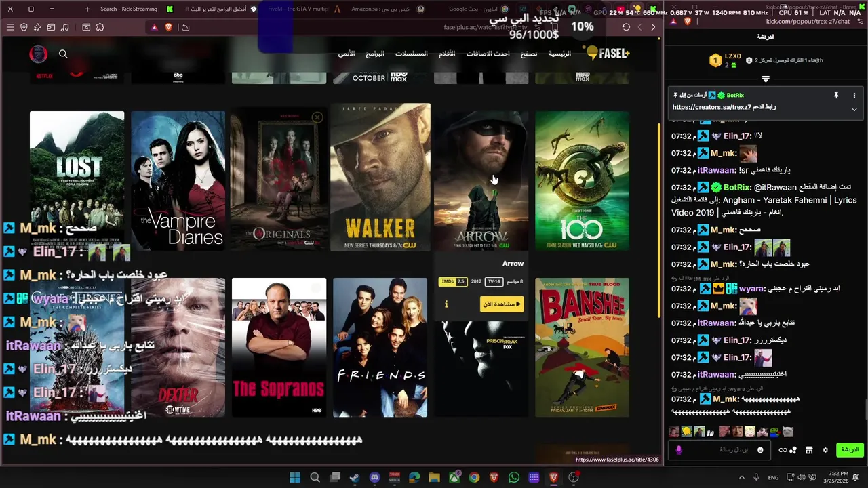Open the Friends series poster
The height and width of the screenshot is (488, 868).
(380, 347)
